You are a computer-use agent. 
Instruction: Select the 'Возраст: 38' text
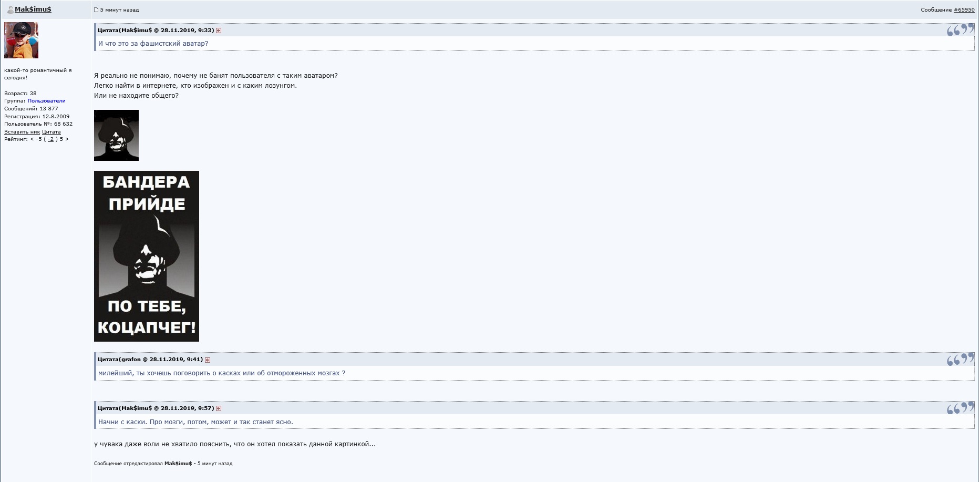(x=20, y=94)
